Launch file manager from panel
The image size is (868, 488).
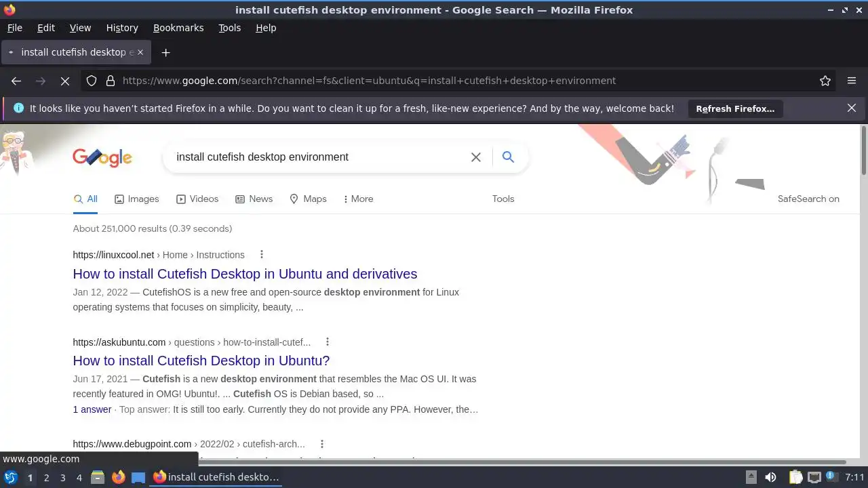pos(98,477)
